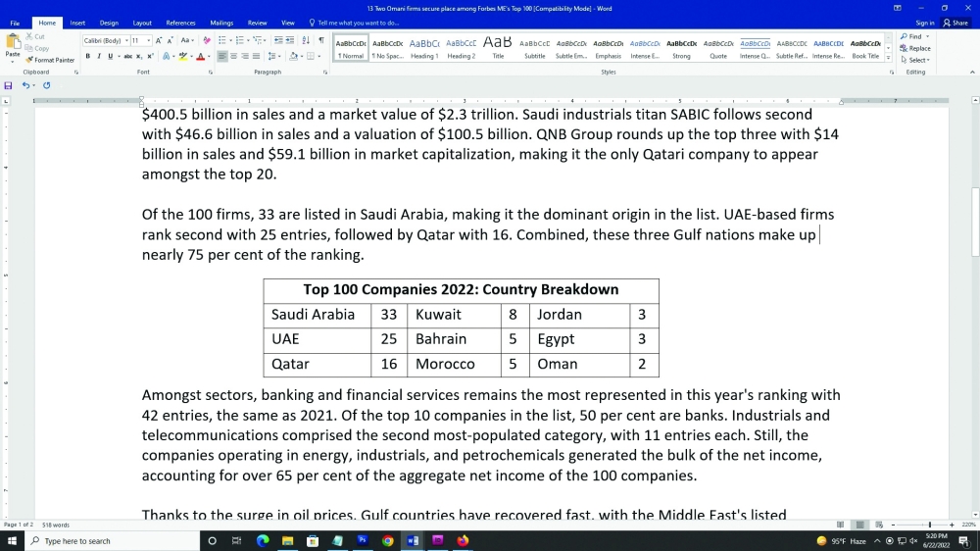
Task: Open the Styles pane launcher
Action: point(891,73)
